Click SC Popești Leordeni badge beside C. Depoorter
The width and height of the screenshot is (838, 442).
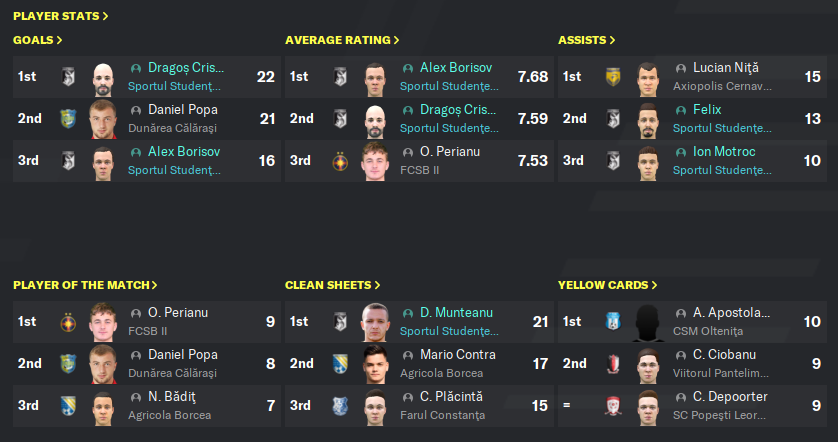[613, 406]
